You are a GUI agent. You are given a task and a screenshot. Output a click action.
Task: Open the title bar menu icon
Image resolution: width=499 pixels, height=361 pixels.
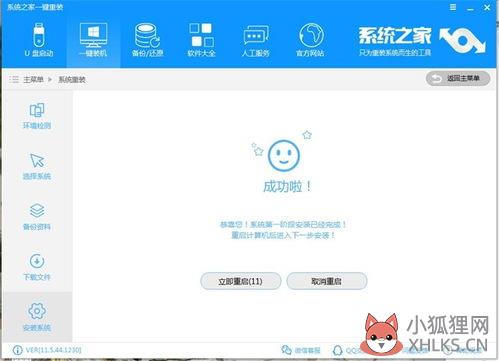click(453, 7)
